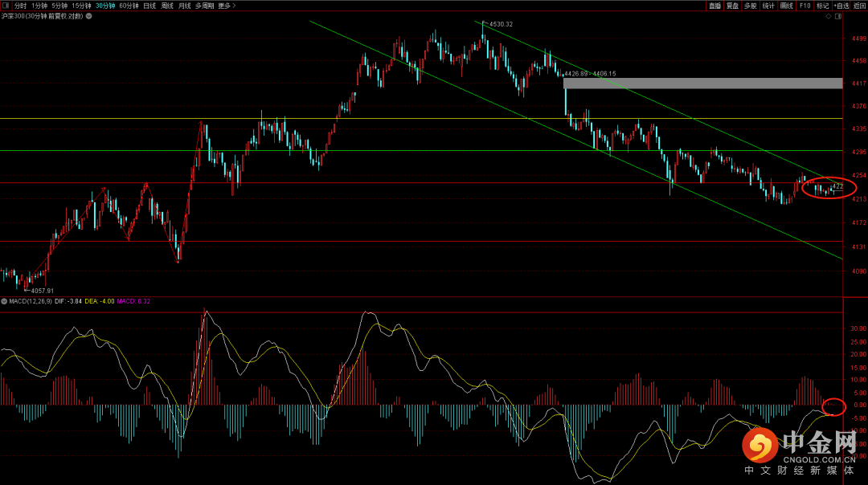Select the 60分钟 timeframe

coord(129,6)
